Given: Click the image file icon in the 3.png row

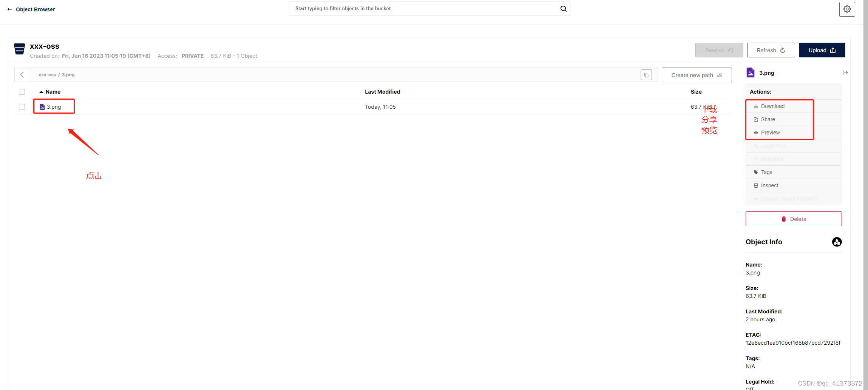Looking at the screenshot, I should tap(42, 107).
